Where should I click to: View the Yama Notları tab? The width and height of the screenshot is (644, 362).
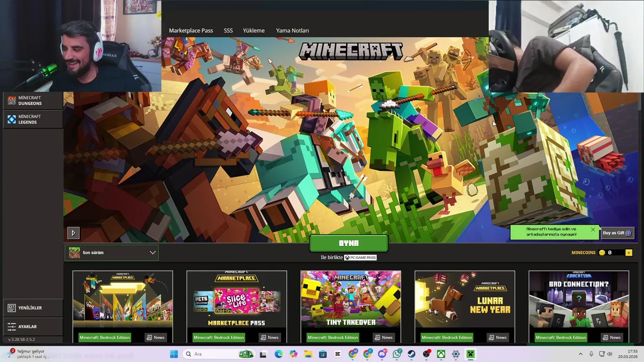tap(292, 31)
